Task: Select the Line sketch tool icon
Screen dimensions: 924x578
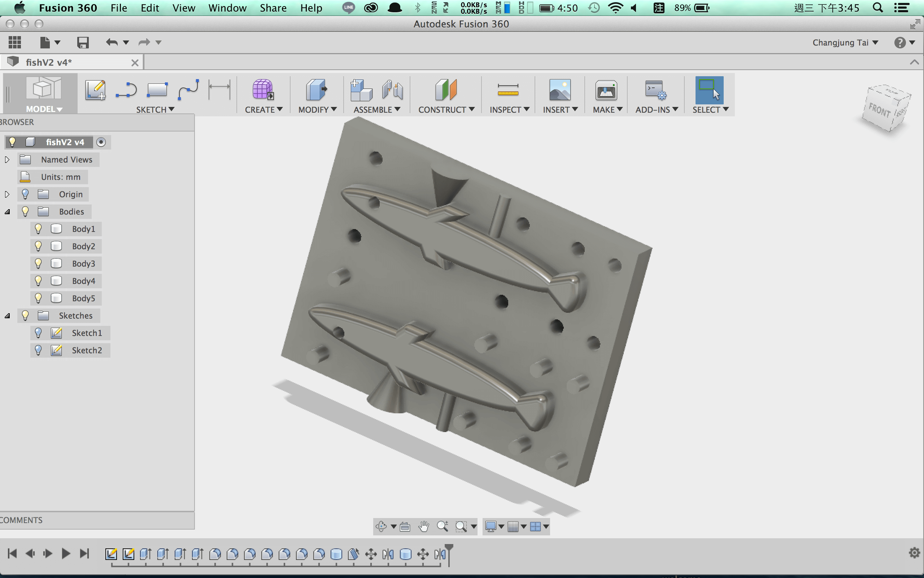Action: tap(126, 90)
